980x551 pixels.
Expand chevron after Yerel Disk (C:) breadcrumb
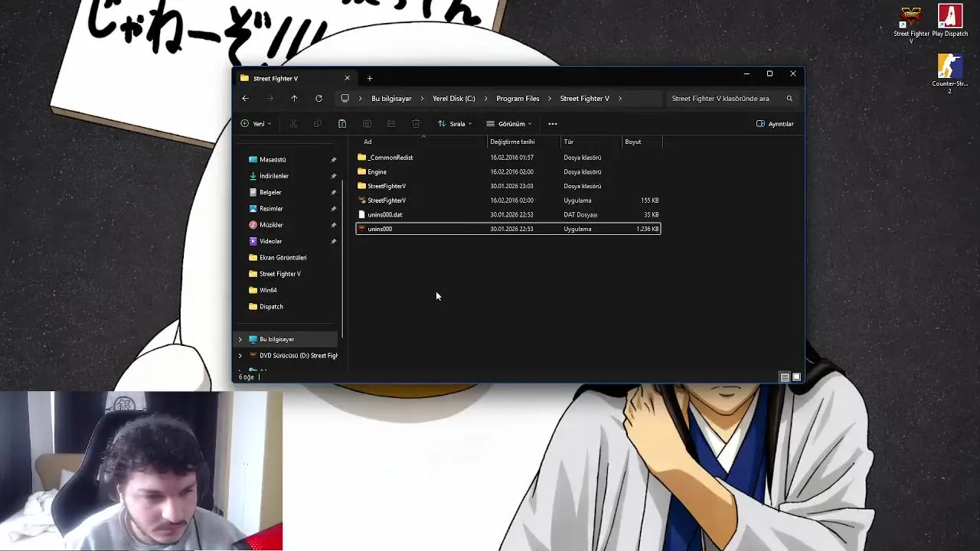pos(485,99)
